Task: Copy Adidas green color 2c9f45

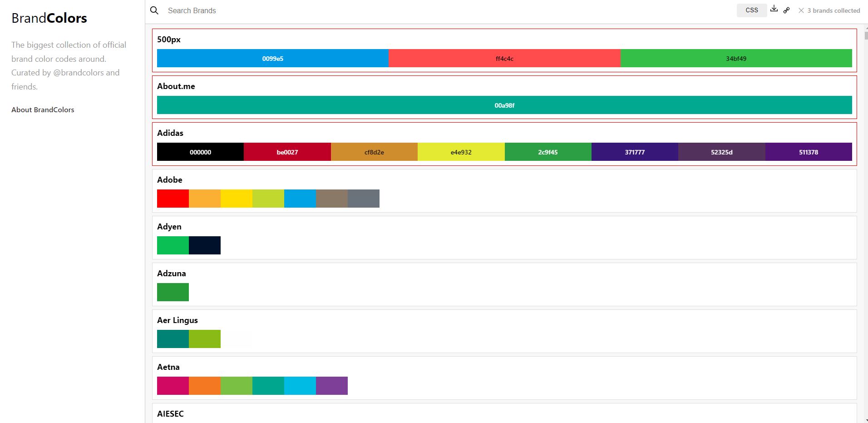Action: point(548,152)
